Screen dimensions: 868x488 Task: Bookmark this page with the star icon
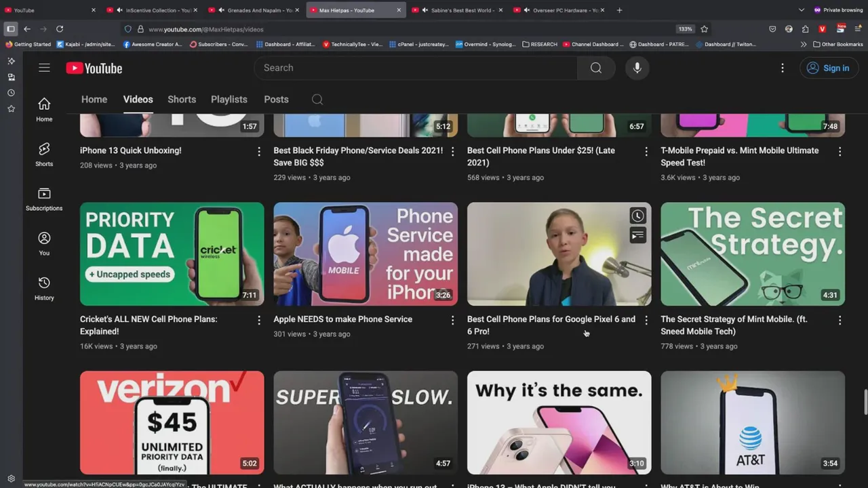tap(704, 29)
